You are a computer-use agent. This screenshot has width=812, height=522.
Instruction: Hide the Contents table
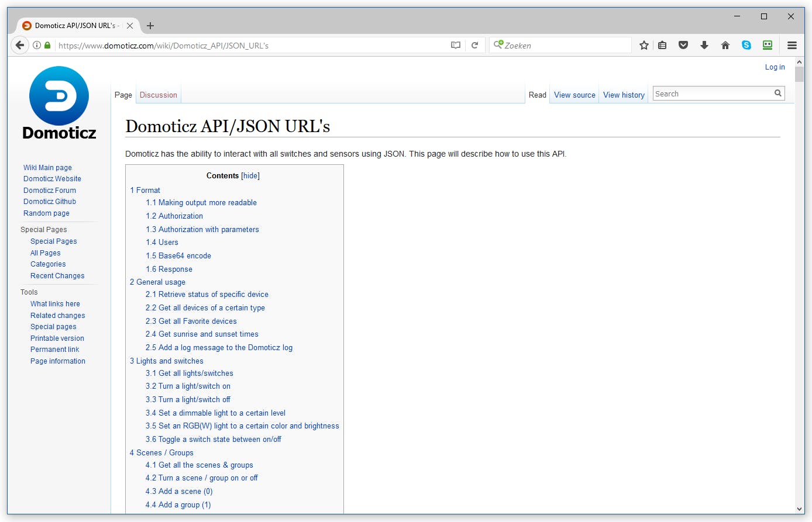(x=250, y=175)
